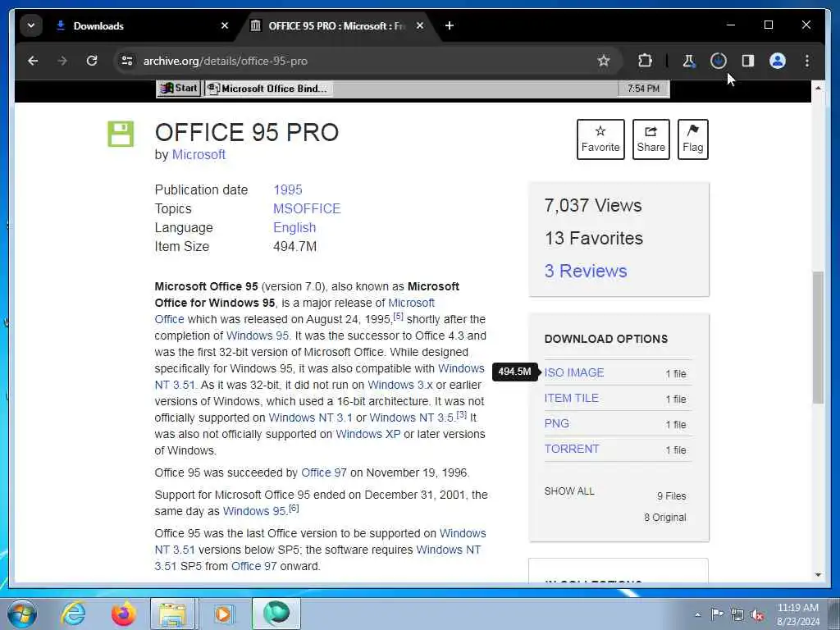Reload the archive.org page
The height and width of the screenshot is (630, 840).
click(x=92, y=61)
